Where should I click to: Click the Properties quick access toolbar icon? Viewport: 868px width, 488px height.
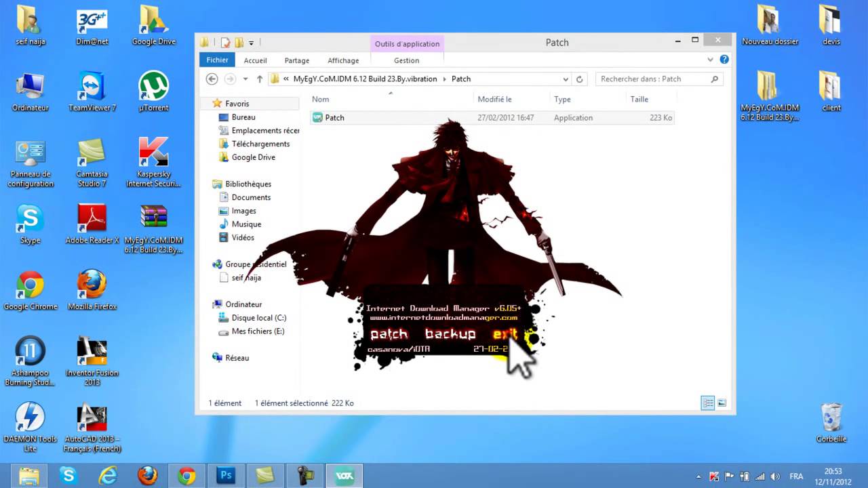(x=225, y=43)
